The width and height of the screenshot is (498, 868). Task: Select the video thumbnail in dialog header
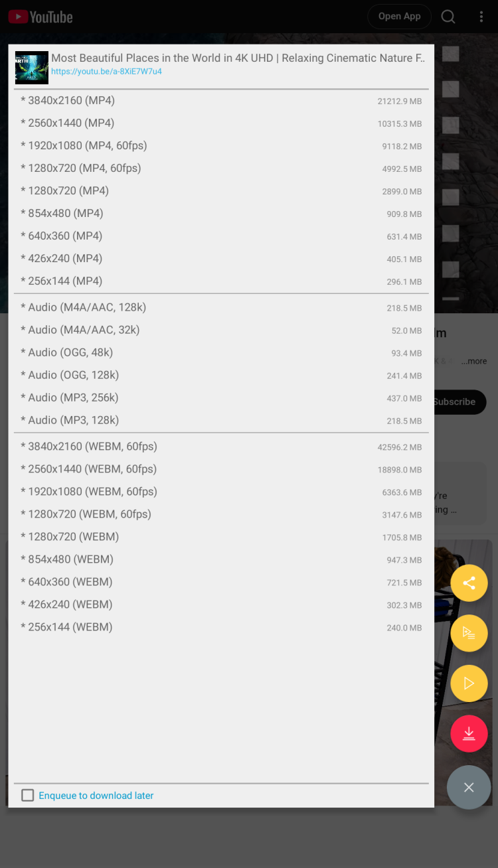pyautogui.click(x=32, y=68)
